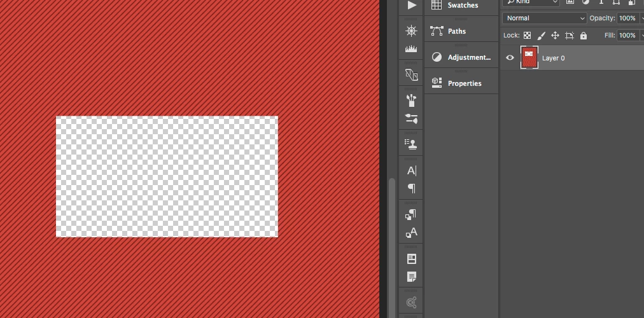This screenshot has height=318, width=644.
Task: Open the Brush Presets cup icon
Action: pyautogui.click(x=411, y=100)
